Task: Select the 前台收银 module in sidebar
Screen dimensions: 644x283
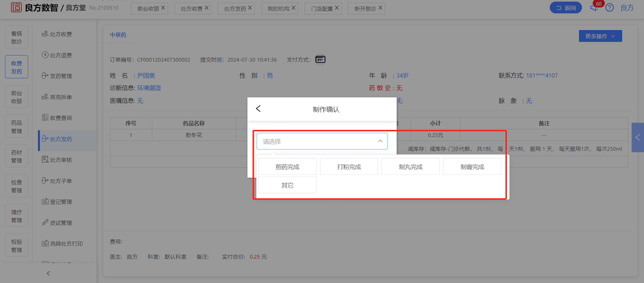Action: 17,97
